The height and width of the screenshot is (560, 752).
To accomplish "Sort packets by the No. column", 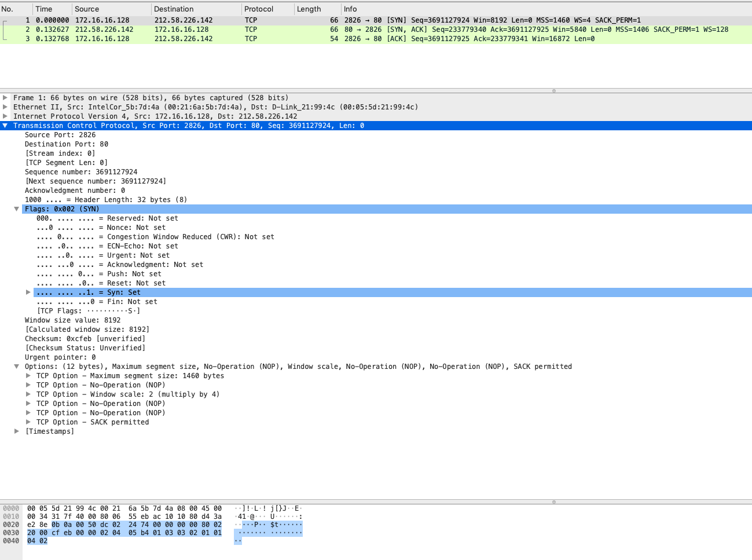I will [x=16, y=9].
